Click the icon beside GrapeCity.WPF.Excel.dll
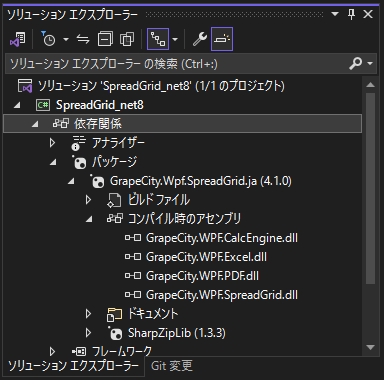This screenshot has width=384, height=380. 133,257
